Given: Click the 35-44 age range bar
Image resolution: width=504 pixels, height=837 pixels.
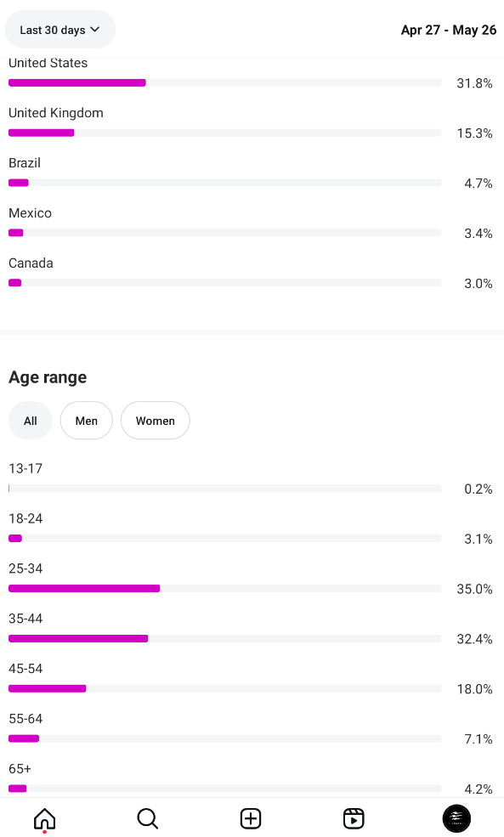Looking at the screenshot, I should point(224,638).
